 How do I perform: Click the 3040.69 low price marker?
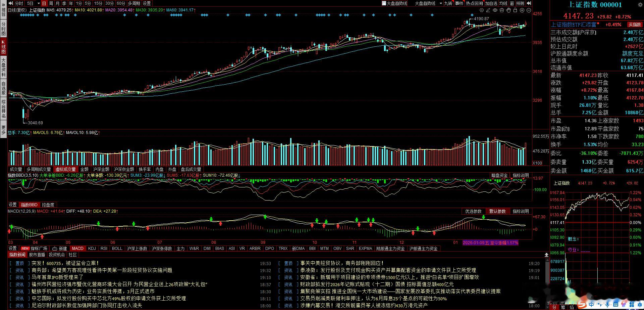click(35, 123)
